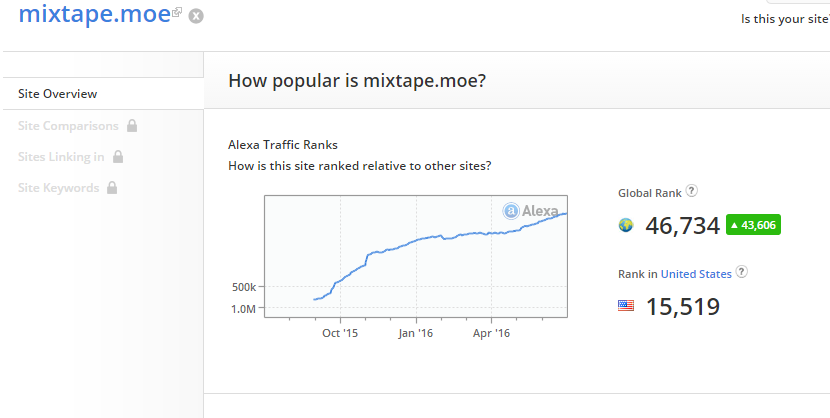Click the 'Is this your site' link
This screenshot has width=830, height=418.
[785, 20]
